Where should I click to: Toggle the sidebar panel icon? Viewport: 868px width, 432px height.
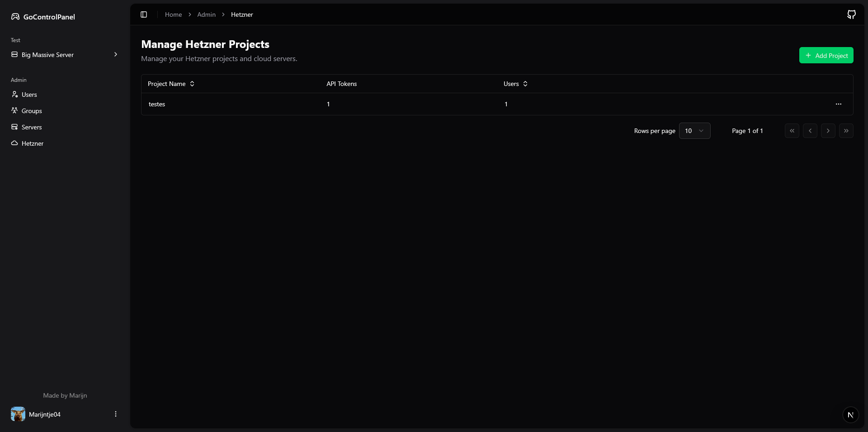pos(144,14)
